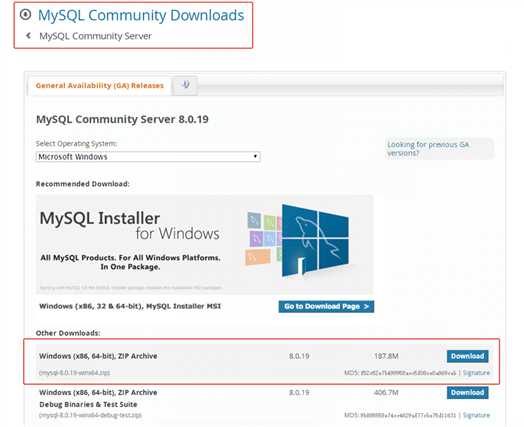Open Signature link for Debug Binaries archive
524x427 pixels.
[x=476, y=415]
